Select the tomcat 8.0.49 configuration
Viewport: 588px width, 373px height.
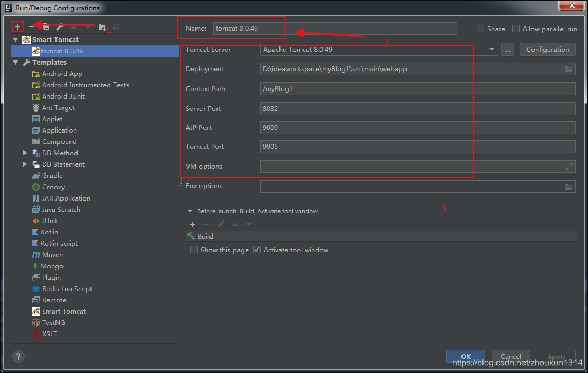click(95, 51)
